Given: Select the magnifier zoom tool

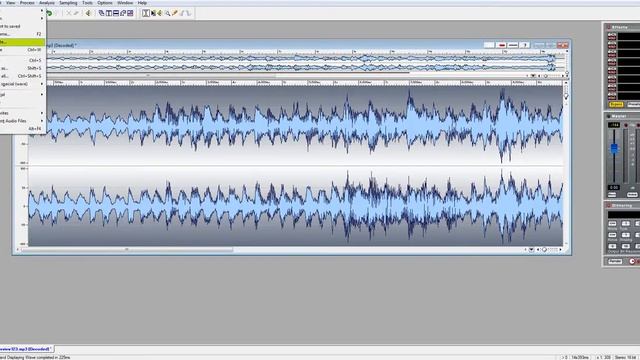Looking at the screenshot, I should (x=167, y=13).
